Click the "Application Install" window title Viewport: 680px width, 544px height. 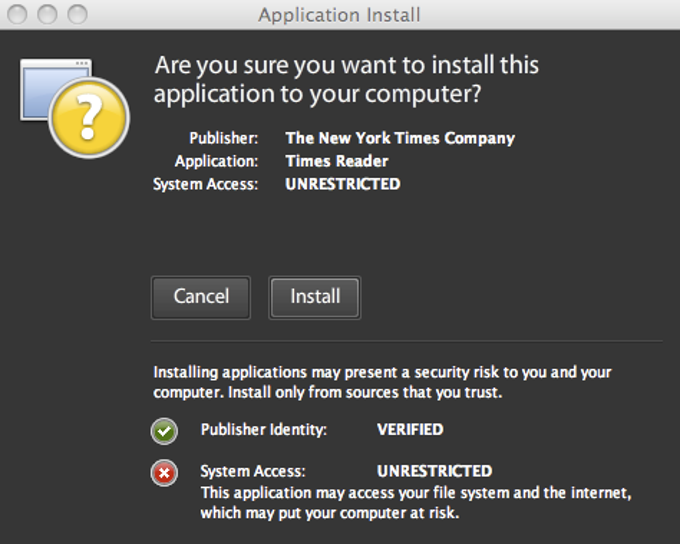pos(339,15)
